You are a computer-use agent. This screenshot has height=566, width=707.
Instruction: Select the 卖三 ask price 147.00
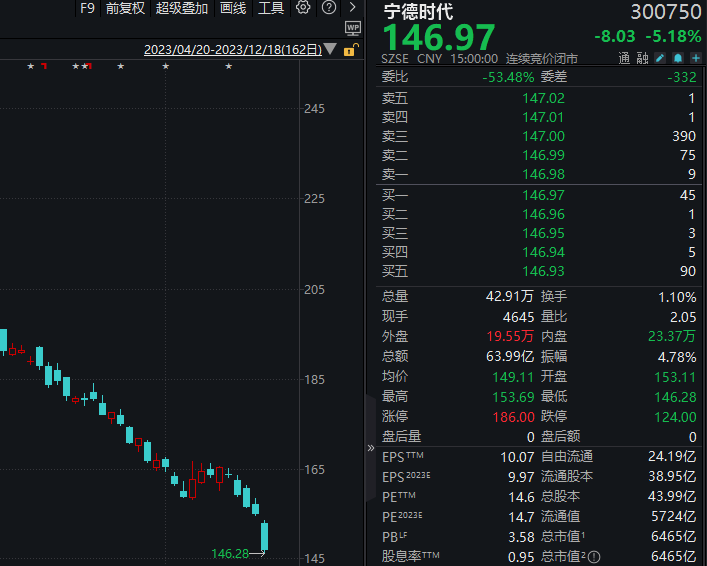pyautogui.click(x=543, y=136)
